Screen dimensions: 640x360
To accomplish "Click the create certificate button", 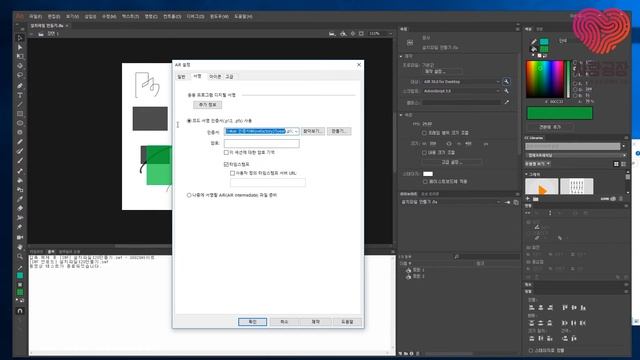I will (339, 131).
